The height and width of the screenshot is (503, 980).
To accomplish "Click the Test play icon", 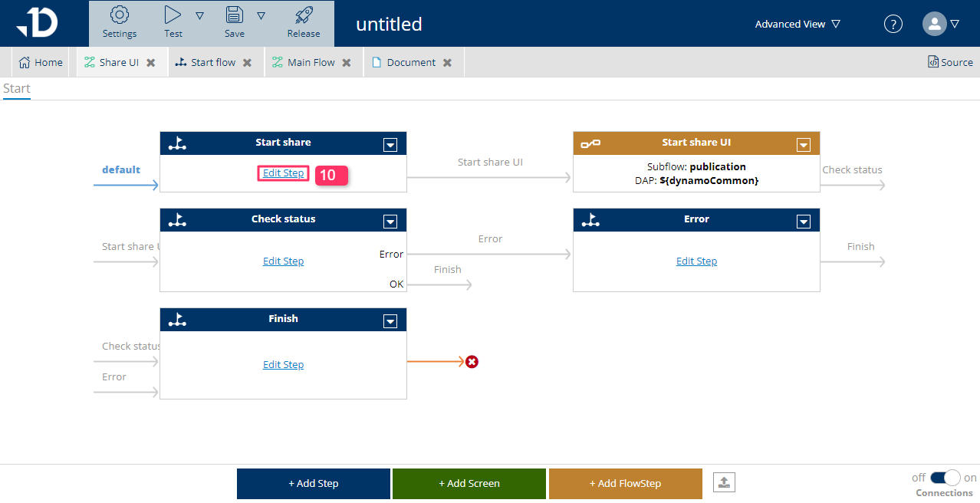I will (173, 15).
